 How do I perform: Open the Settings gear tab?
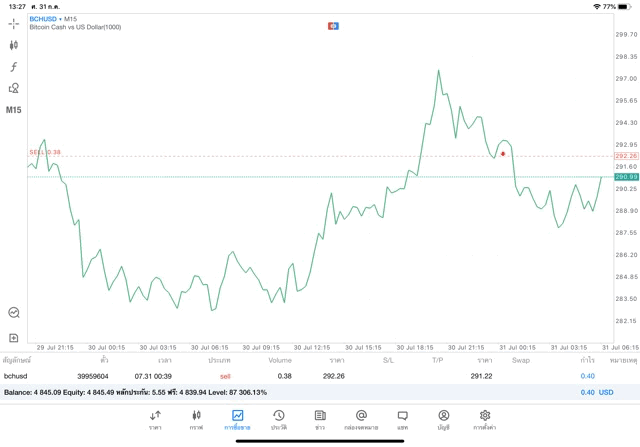[x=485, y=419]
